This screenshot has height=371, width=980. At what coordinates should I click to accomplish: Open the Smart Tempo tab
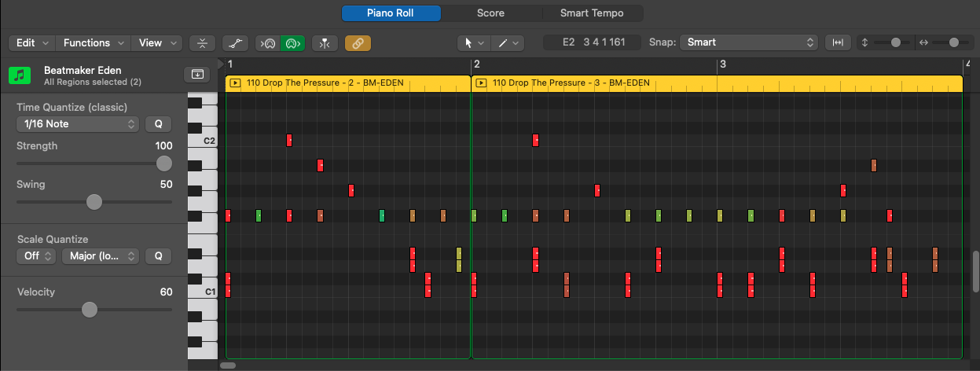coord(593,13)
